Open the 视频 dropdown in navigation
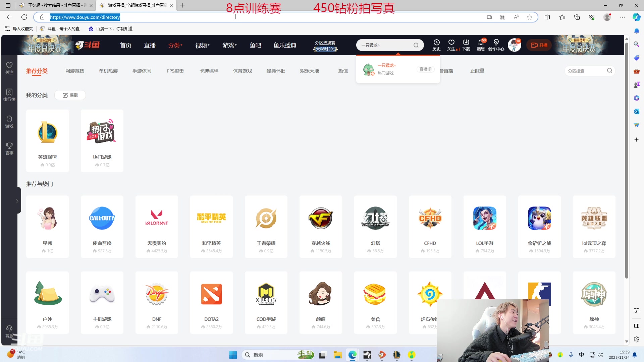Screen dimensions: 644x362 pyautogui.click(x=202, y=45)
